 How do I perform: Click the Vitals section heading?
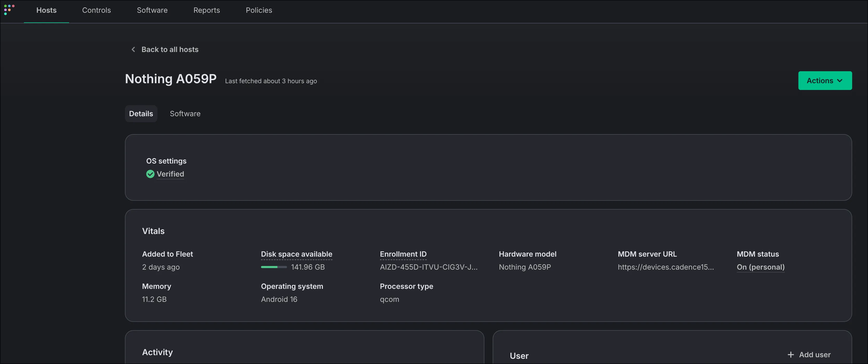[x=153, y=231]
